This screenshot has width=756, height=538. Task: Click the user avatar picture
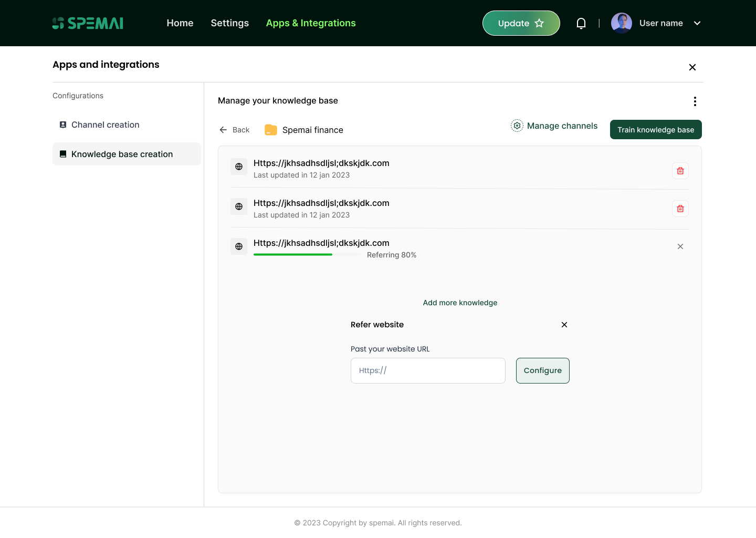622,23
